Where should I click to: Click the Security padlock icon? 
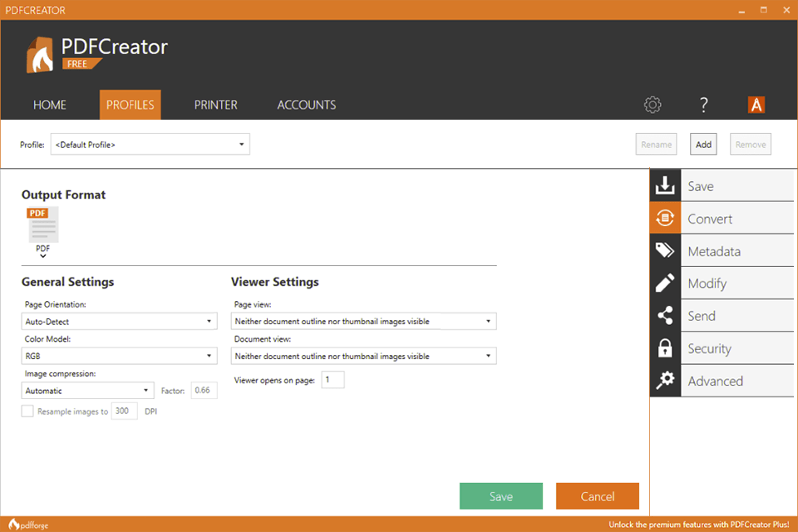665,348
